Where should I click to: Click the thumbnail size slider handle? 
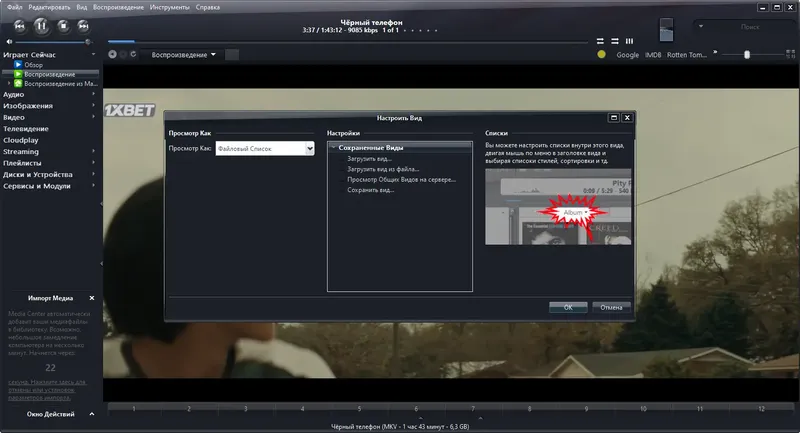coord(747,55)
